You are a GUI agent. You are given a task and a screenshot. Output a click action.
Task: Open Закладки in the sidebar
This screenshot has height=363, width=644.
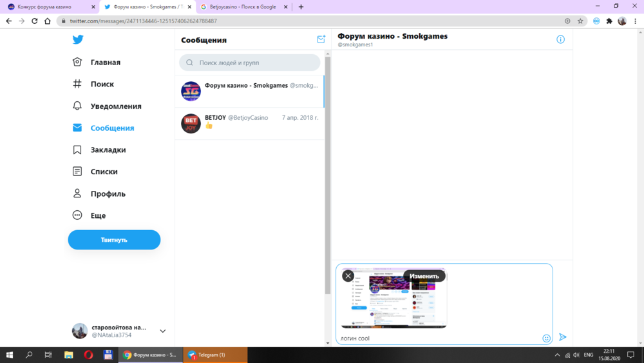[x=99, y=150]
